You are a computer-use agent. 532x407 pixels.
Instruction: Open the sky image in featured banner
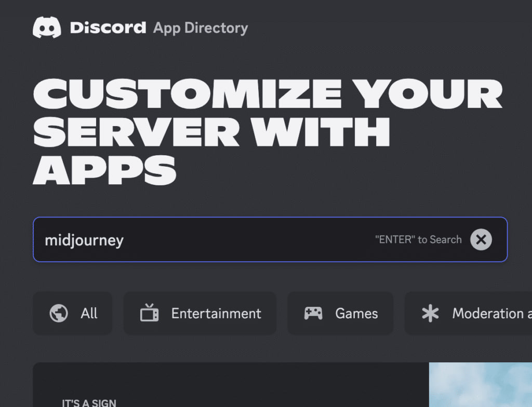pos(480,384)
